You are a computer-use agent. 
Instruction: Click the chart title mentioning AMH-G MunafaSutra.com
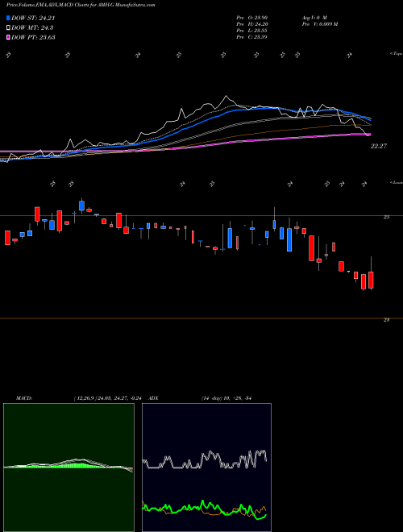[x=81, y=5]
